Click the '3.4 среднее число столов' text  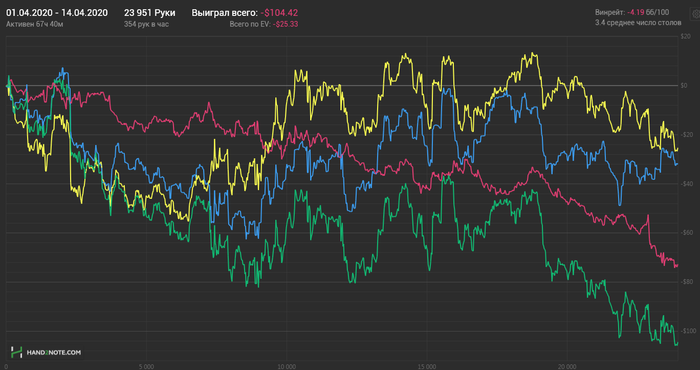click(638, 22)
